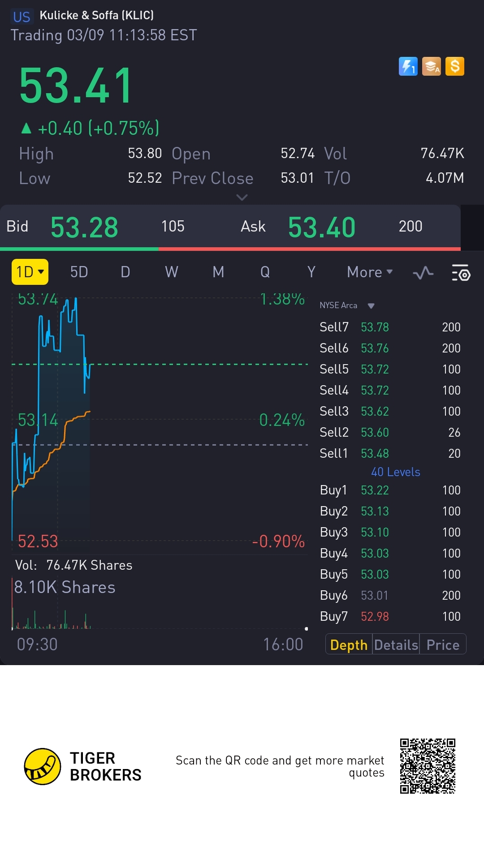Open the chart indicator waveform icon

tap(423, 272)
